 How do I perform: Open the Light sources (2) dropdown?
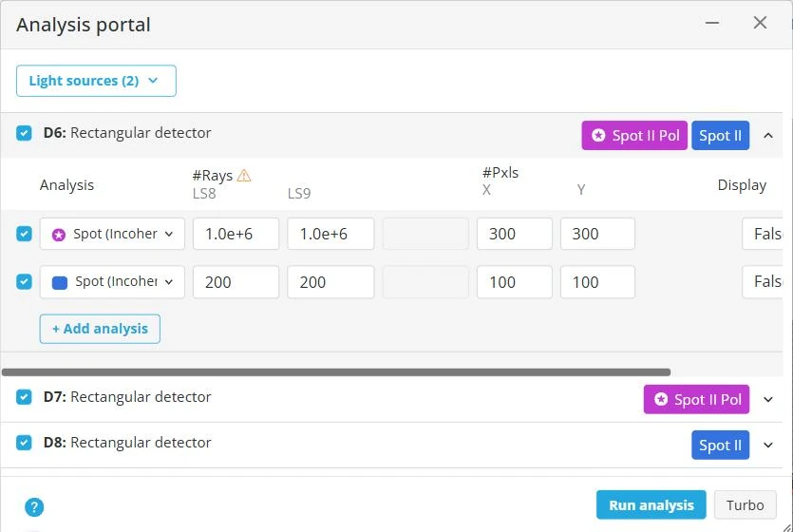[96, 81]
